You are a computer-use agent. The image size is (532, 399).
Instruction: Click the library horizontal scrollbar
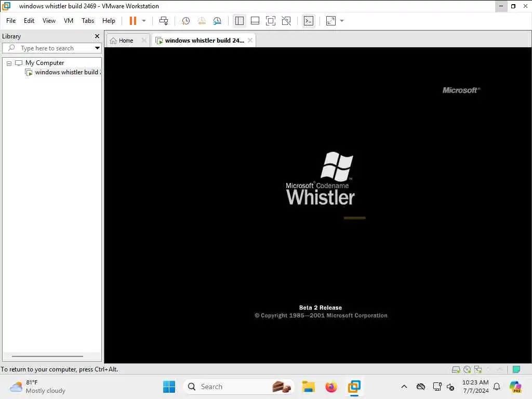coord(47,356)
